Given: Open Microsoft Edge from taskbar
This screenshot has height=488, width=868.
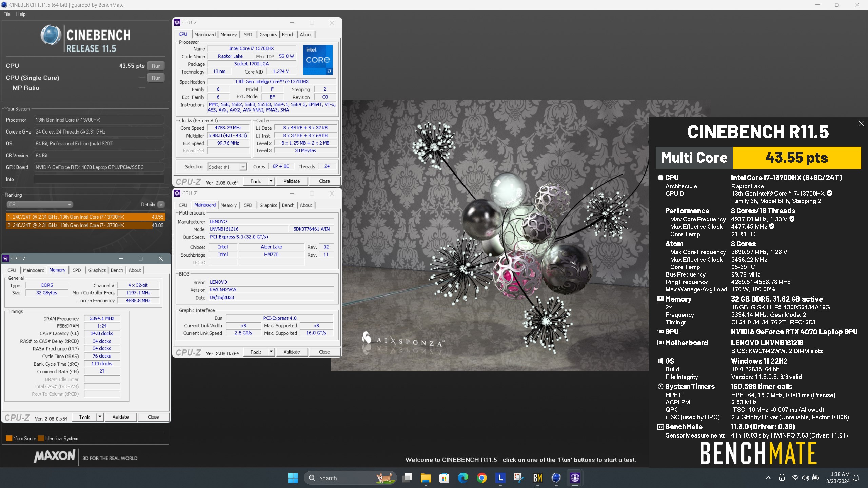Looking at the screenshot, I should 463,478.
